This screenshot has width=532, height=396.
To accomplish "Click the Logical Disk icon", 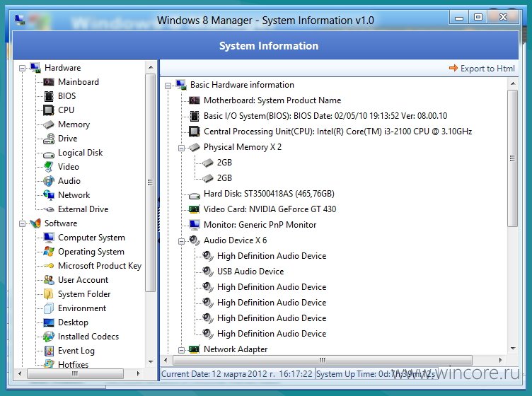I will tap(49, 155).
